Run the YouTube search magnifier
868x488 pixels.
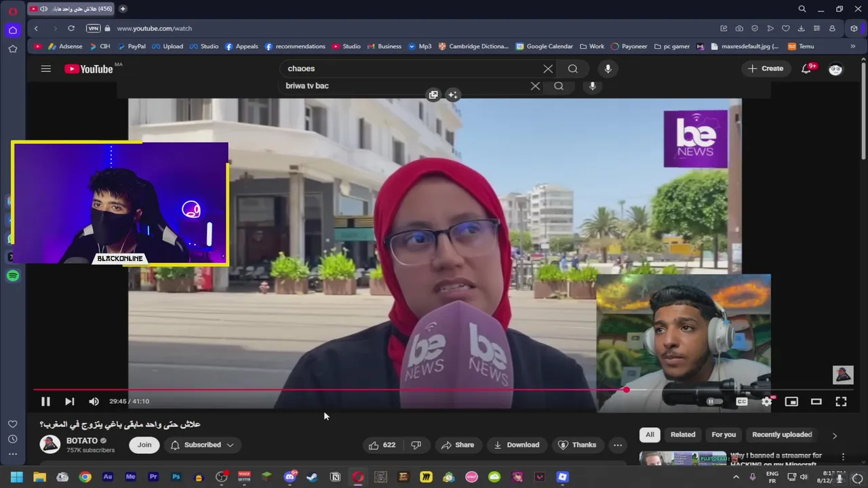[x=573, y=68]
